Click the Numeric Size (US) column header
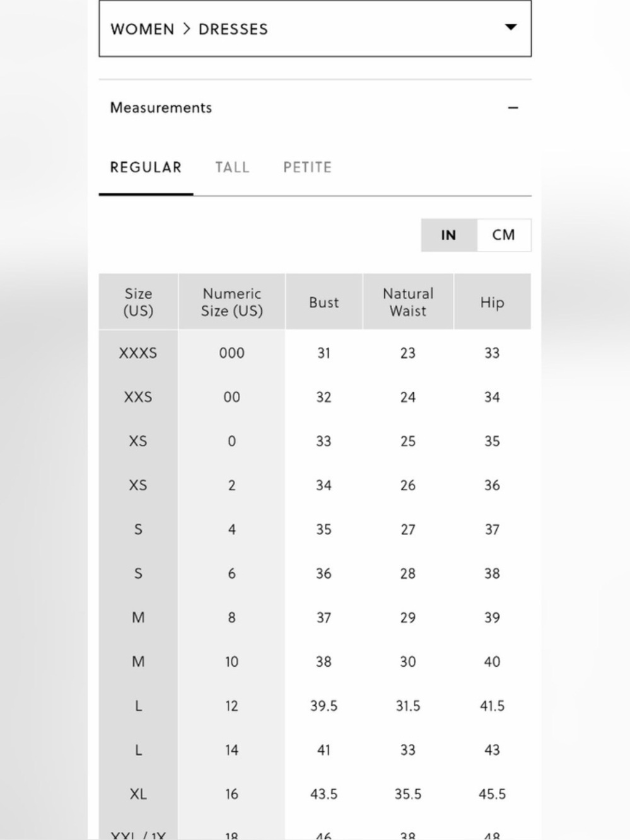Image resolution: width=630 pixels, height=840 pixels. [x=232, y=302]
